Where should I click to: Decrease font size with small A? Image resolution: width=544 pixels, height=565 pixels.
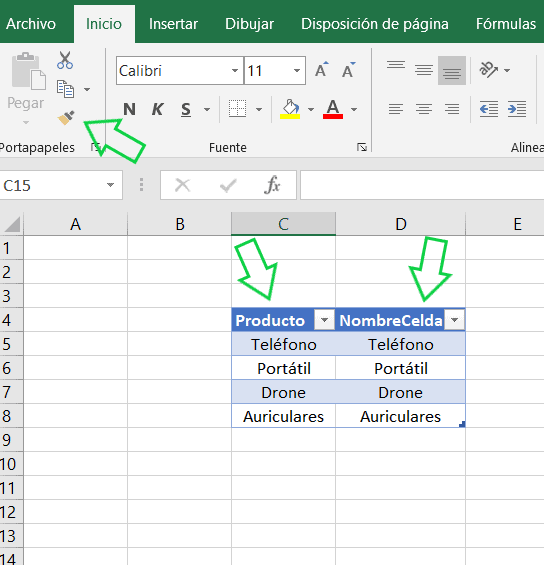tap(348, 70)
